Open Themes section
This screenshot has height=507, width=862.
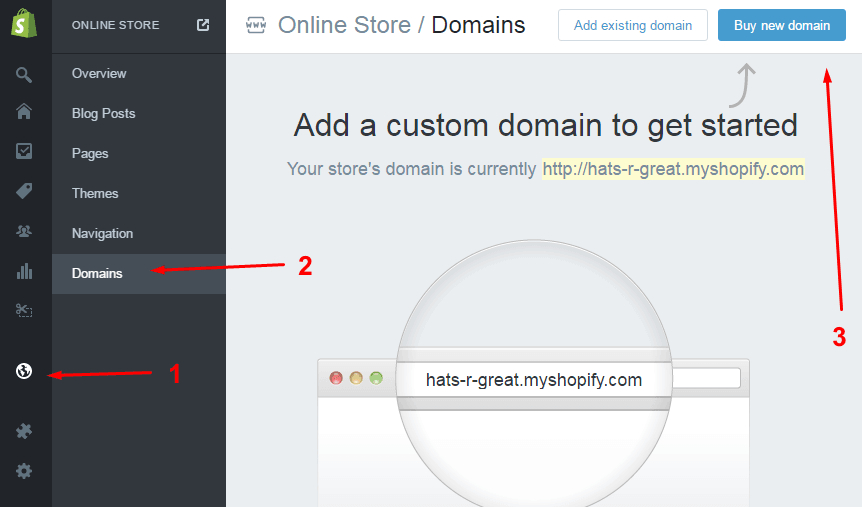(x=95, y=194)
